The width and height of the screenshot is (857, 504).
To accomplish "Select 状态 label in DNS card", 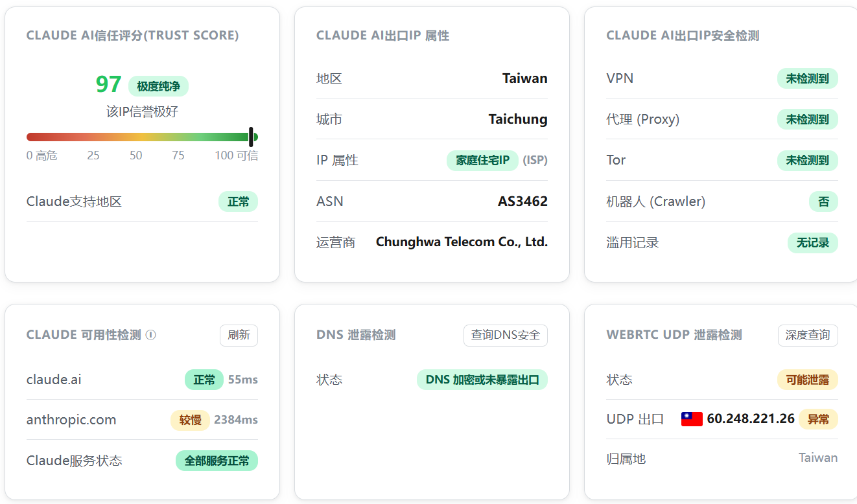I will click(x=329, y=379).
